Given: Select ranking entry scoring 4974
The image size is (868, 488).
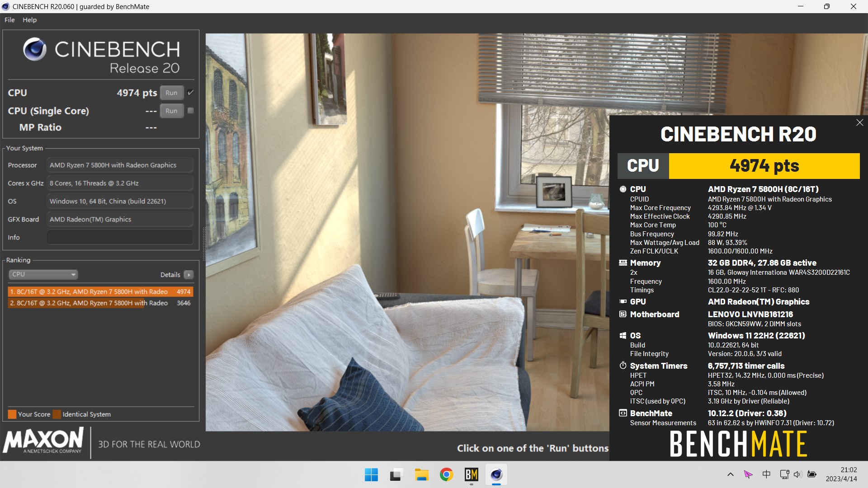Looking at the screenshot, I should (100, 292).
